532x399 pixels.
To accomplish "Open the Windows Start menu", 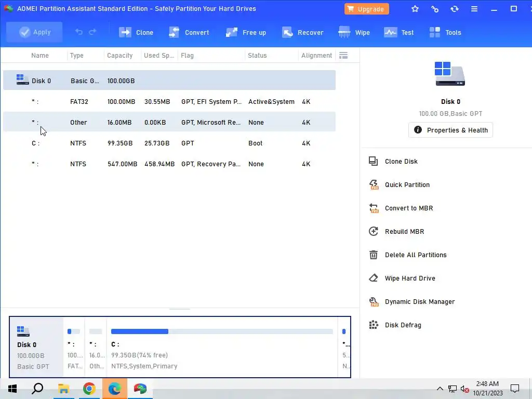I will 12,389.
